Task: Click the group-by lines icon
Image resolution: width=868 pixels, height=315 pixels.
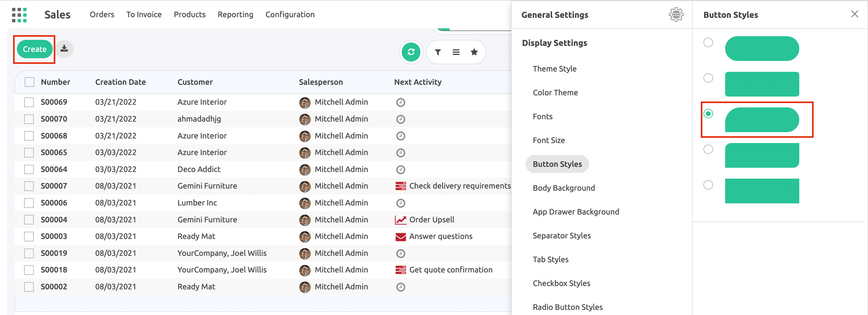Action: click(456, 52)
